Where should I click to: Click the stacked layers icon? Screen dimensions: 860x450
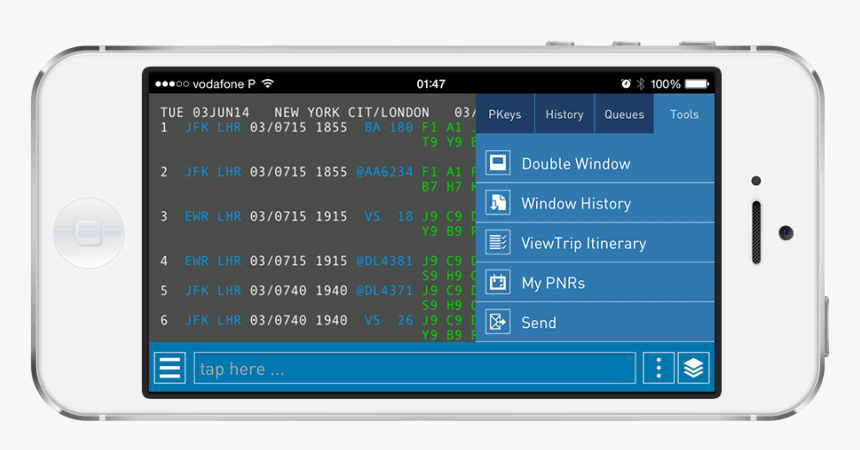[694, 368]
